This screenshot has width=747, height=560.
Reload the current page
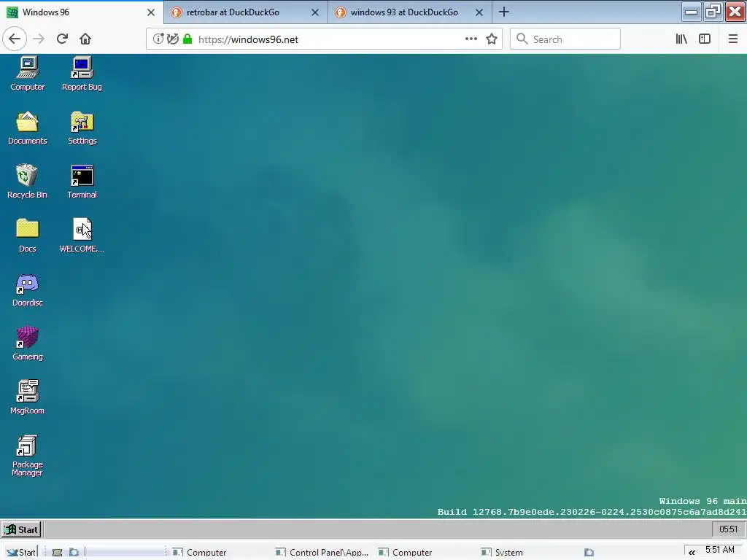(62, 39)
